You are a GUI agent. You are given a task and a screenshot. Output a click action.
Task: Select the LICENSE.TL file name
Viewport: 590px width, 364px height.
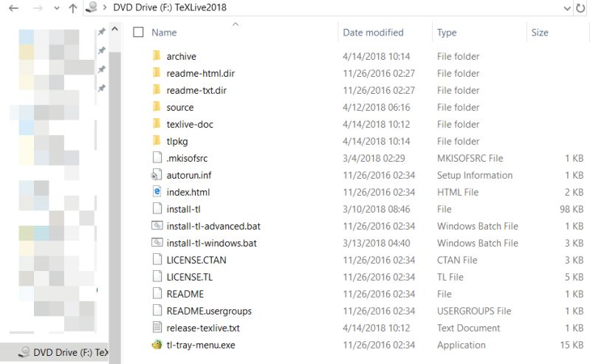(190, 277)
